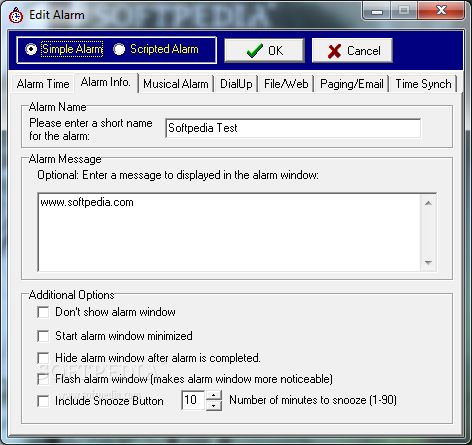The width and height of the screenshot is (472, 445).
Task: Click the 'Optional: Enter a message' instruction text
Action: coord(178,175)
